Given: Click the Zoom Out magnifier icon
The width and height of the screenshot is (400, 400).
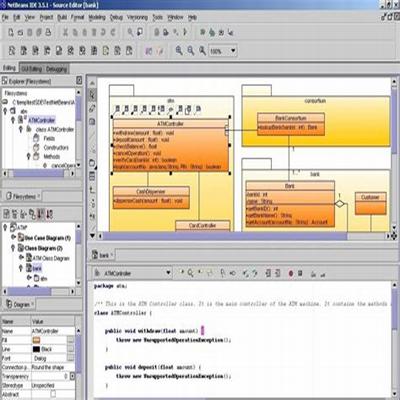Looking at the screenshot, I should [x=191, y=51].
